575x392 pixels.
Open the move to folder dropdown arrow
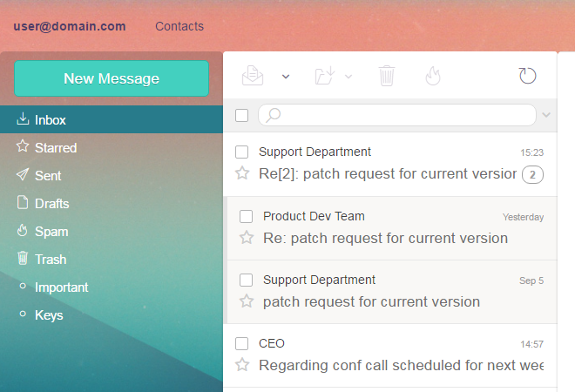[349, 77]
